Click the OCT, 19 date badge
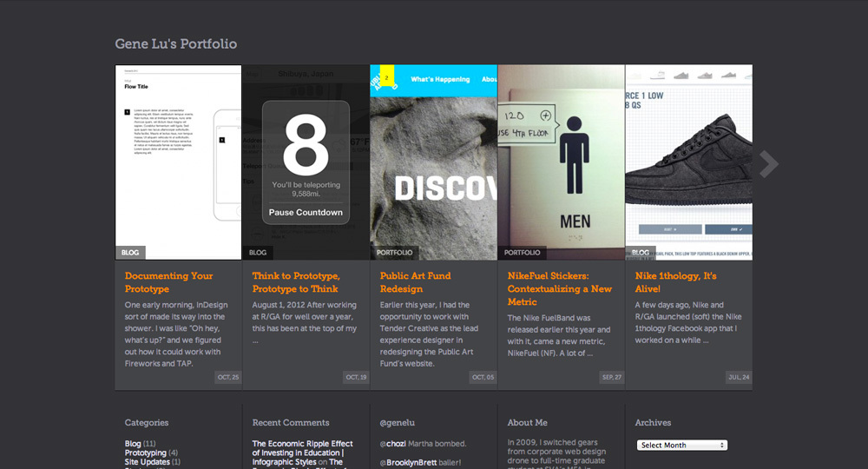868x469 pixels. [x=356, y=377]
